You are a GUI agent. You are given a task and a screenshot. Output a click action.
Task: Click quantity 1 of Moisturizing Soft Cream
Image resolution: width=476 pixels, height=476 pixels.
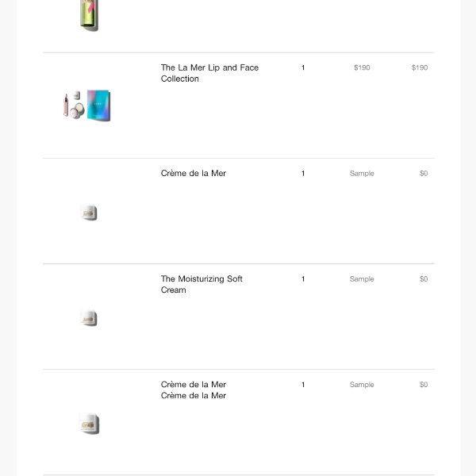pyautogui.click(x=303, y=278)
